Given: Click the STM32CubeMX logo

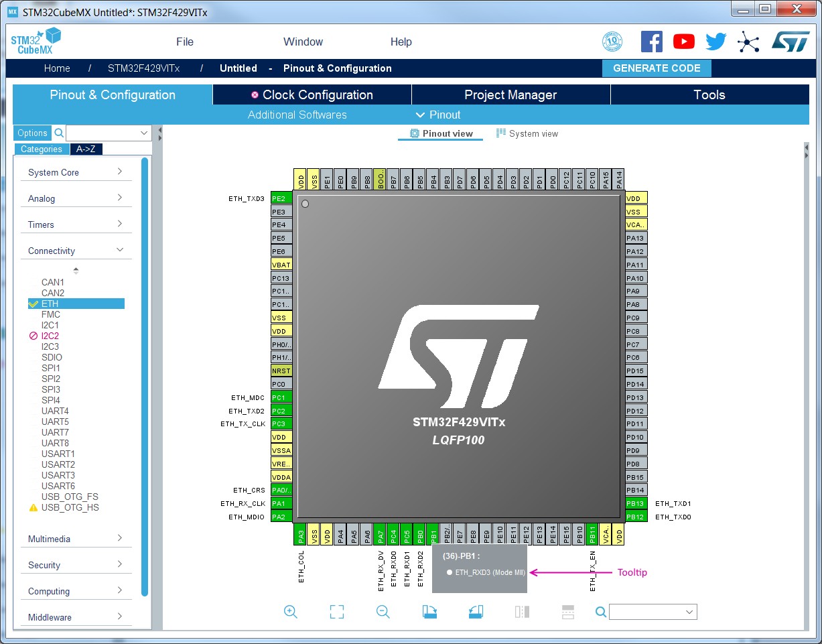Looking at the screenshot, I should click(35, 42).
